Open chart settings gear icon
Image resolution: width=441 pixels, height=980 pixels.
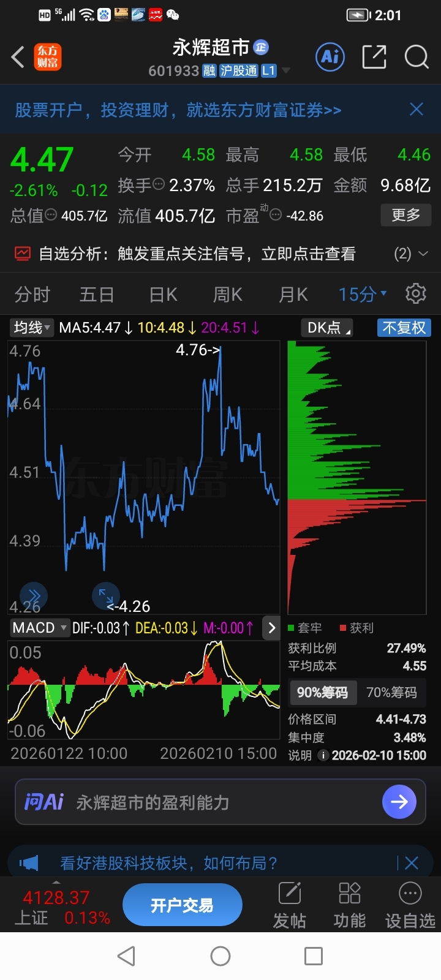(416, 294)
